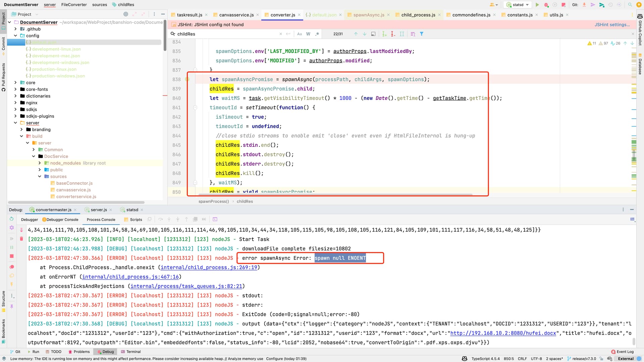This screenshot has height=362, width=644.
Task: Open internal/child_process.js:269:19 link
Action: [209, 267]
